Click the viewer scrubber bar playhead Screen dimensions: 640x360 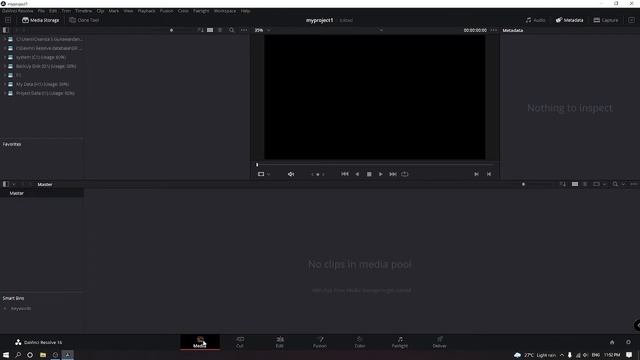(257, 164)
